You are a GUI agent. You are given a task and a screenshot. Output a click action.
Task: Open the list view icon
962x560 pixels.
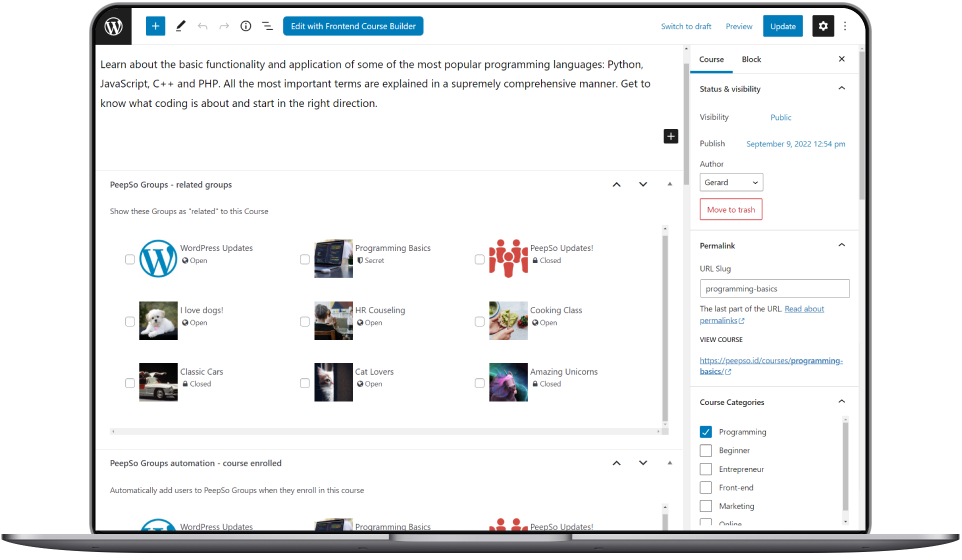pyautogui.click(x=267, y=26)
